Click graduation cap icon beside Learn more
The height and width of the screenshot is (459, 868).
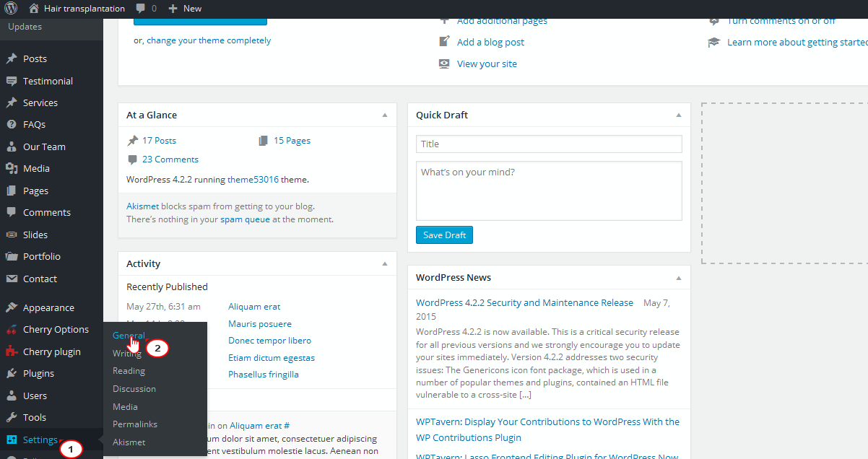(714, 42)
